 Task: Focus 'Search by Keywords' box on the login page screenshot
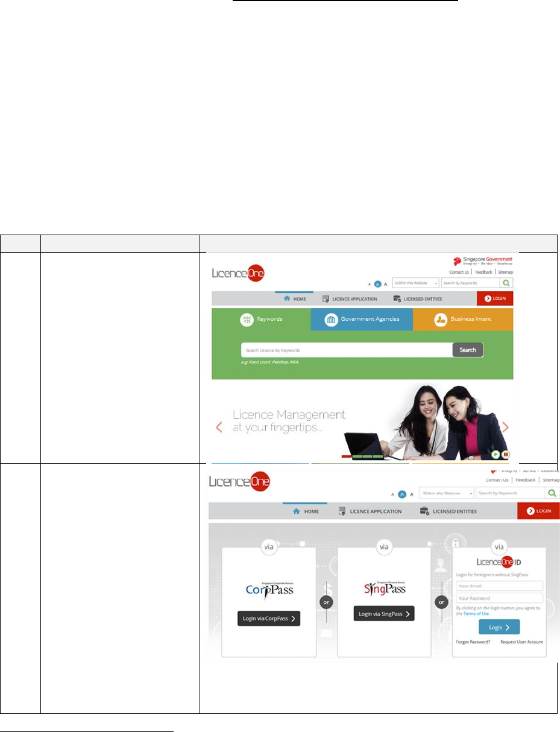tap(511, 493)
